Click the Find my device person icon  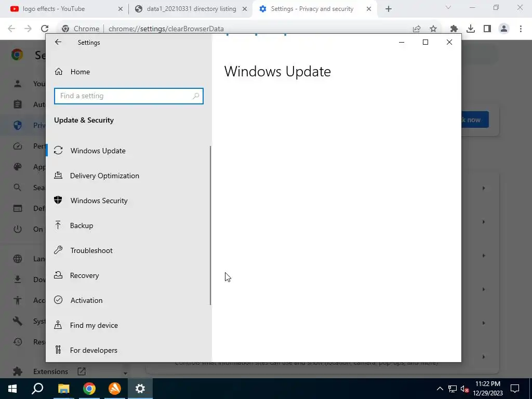click(x=58, y=325)
